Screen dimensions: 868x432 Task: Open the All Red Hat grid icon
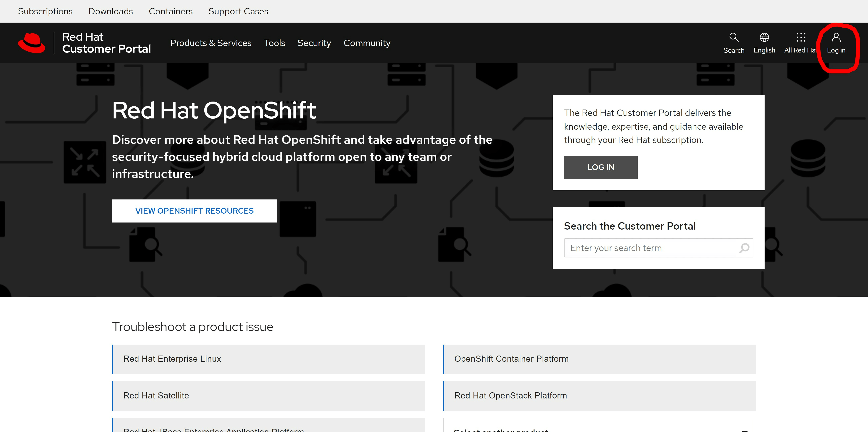coord(801,37)
